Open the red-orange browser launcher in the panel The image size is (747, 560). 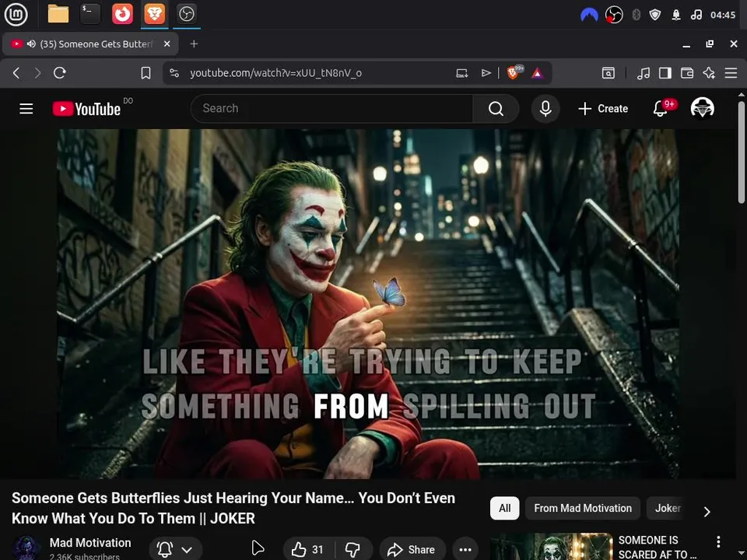(122, 14)
